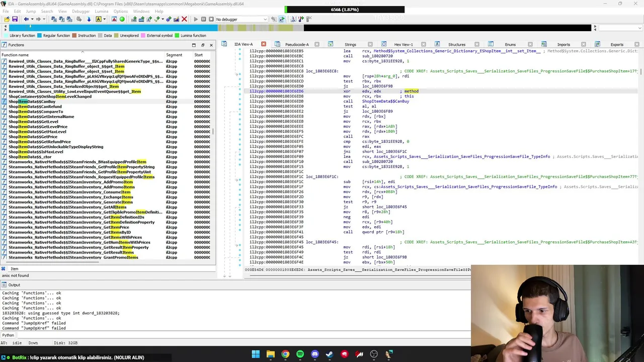Open Discord from the taskbar
Viewport: 644px width, 362px height.
[315, 354]
